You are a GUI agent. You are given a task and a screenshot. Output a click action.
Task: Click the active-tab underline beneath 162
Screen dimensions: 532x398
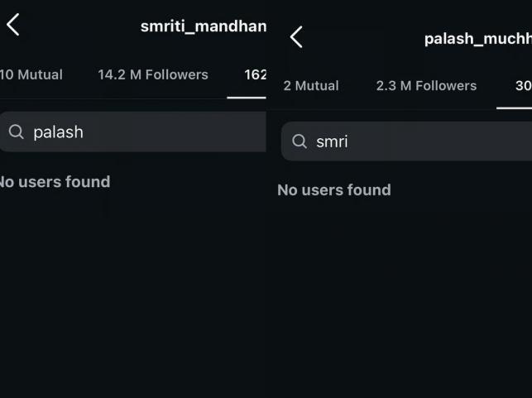coord(247,98)
